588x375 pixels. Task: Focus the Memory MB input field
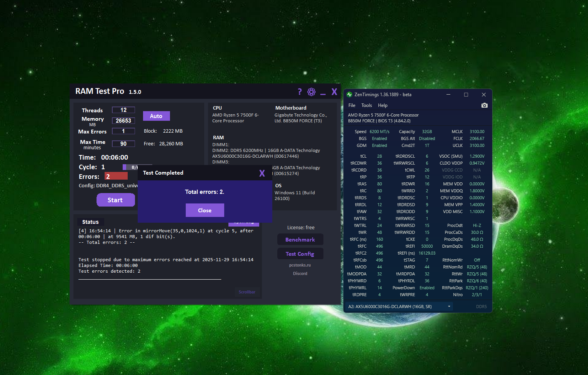[x=123, y=121]
